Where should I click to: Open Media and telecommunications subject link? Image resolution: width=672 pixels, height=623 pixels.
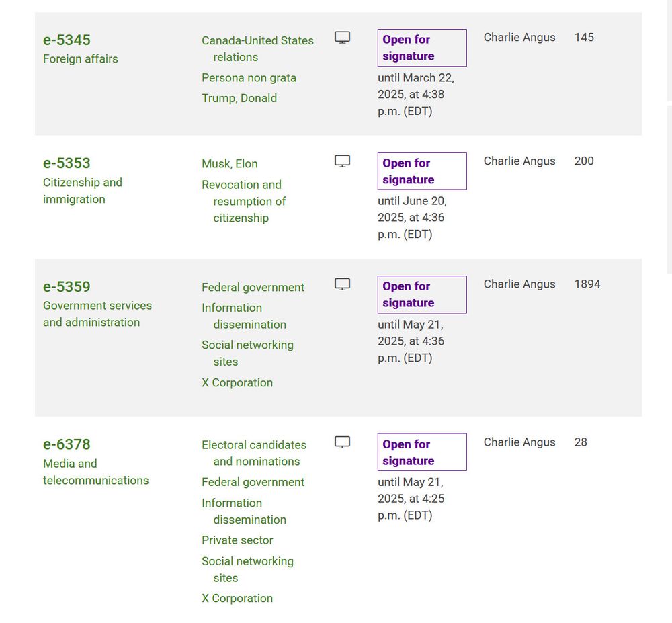95,472
